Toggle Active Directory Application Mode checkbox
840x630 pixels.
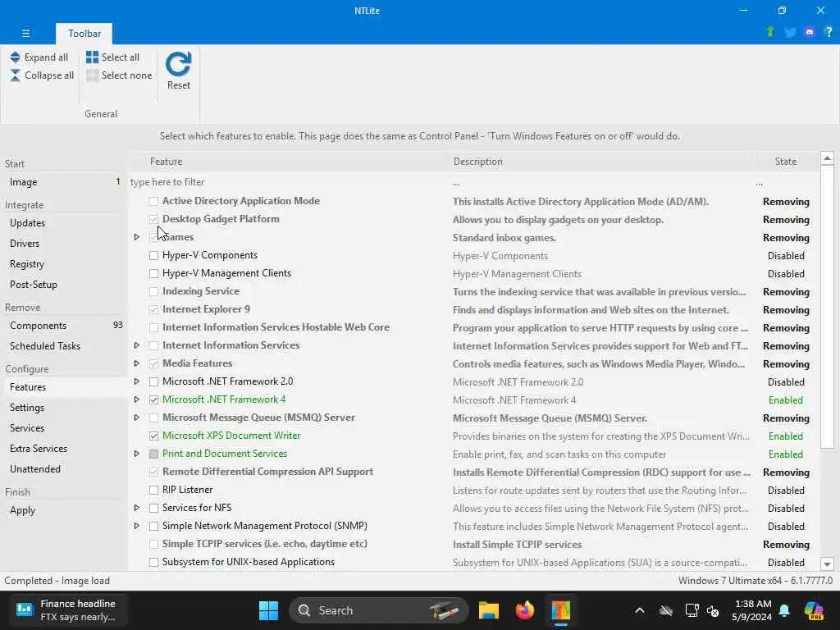pyautogui.click(x=153, y=201)
